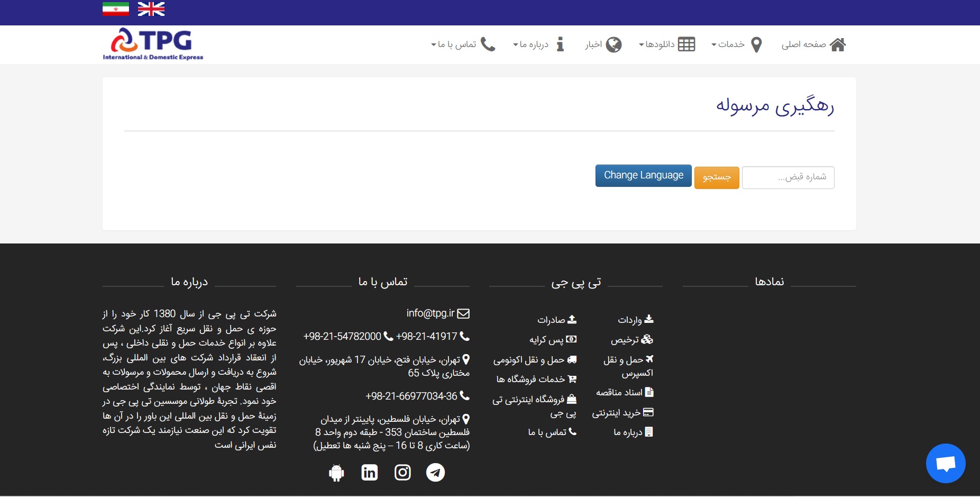Screen dimensions: 980x497
Task: Select the Iran flag language icon
Action: 116,9
